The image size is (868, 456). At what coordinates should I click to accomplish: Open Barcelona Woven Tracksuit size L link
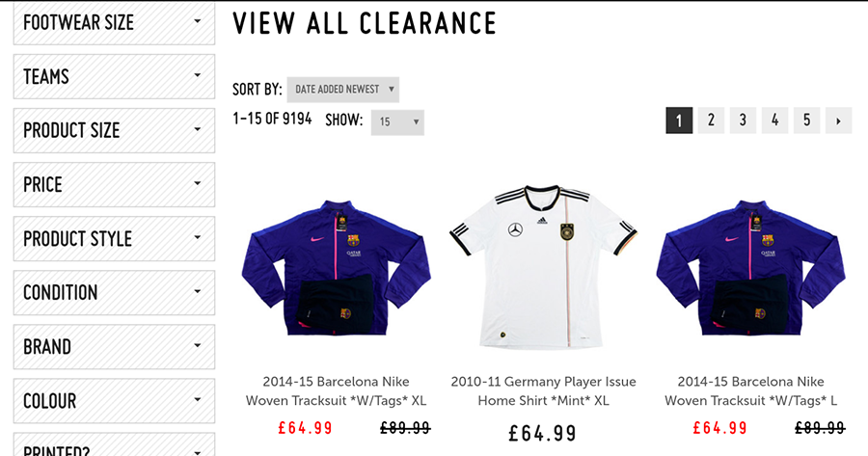pos(750,390)
